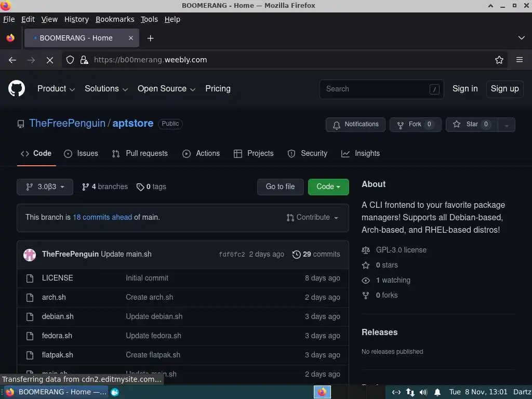Click the flatpak.sh file icon

coord(30,355)
